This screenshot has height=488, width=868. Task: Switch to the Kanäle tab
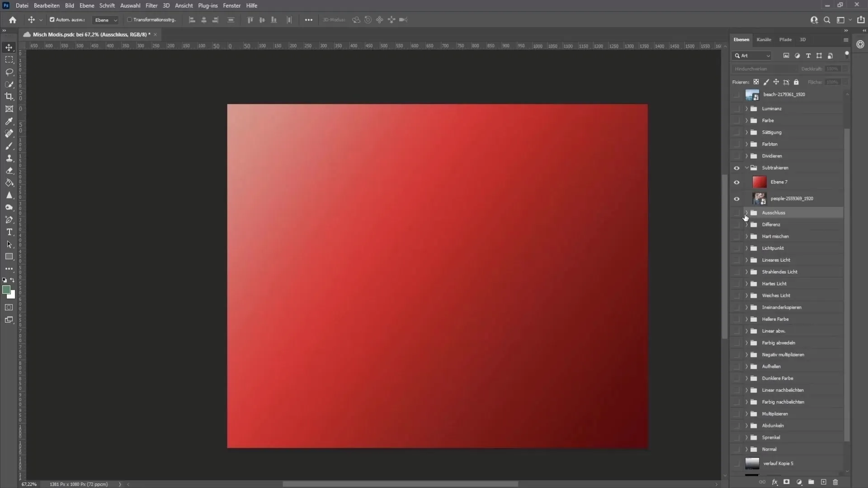[x=764, y=40]
